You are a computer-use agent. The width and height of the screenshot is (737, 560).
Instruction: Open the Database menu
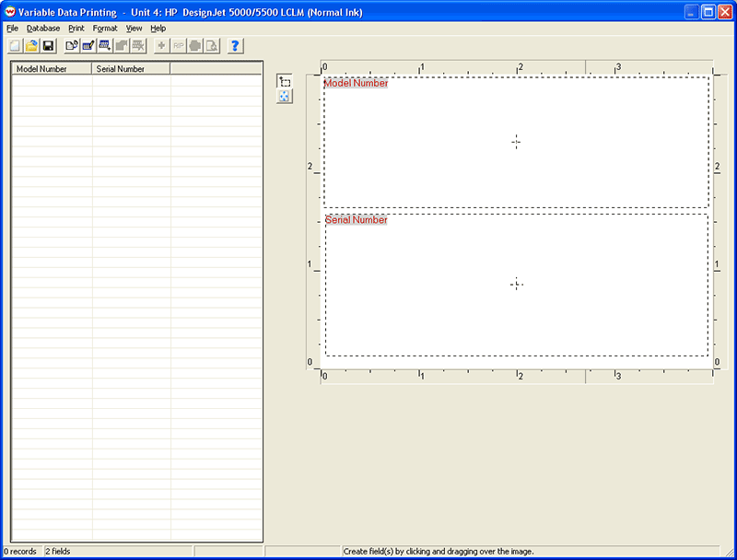click(43, 29)
